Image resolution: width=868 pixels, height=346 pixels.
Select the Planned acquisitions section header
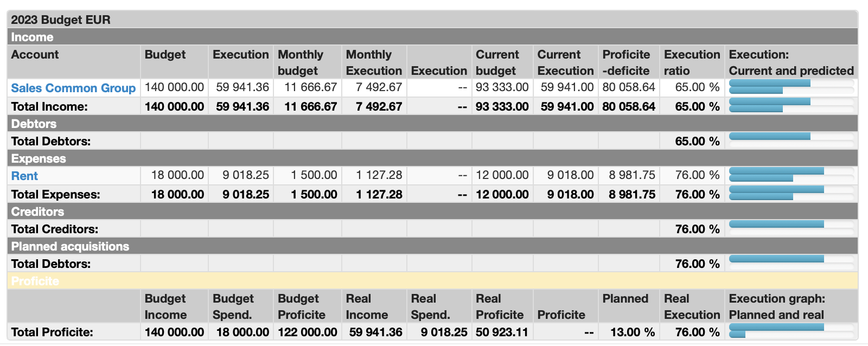click(x=70, y=247)
